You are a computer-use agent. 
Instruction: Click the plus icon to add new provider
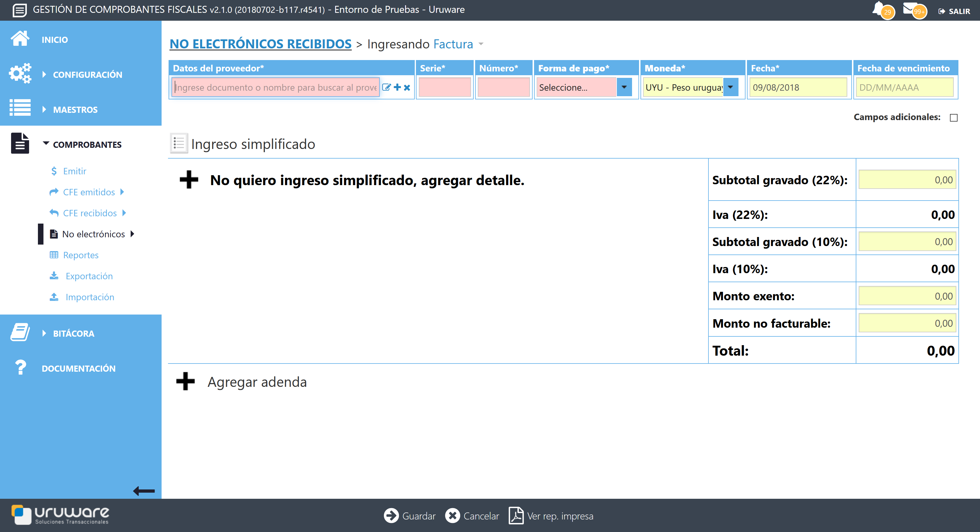(x=397, y=87)
